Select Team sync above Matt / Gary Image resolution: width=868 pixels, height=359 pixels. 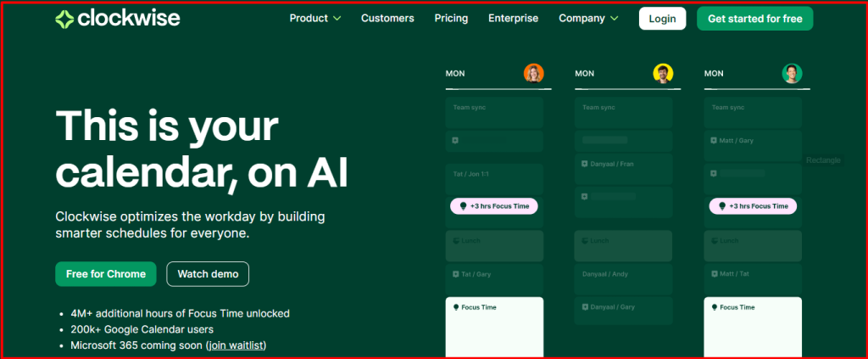(x=753, y=113)
